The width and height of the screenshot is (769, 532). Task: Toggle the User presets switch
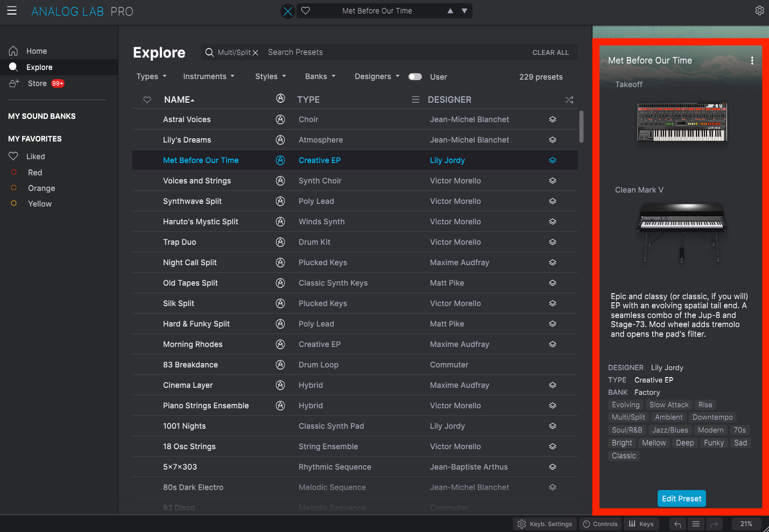click(415, 76)
